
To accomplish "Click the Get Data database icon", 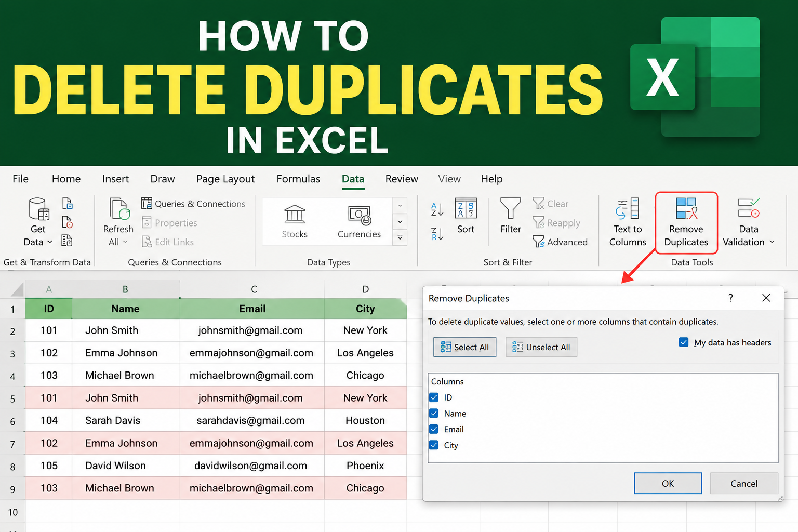I will coord(39,209).
